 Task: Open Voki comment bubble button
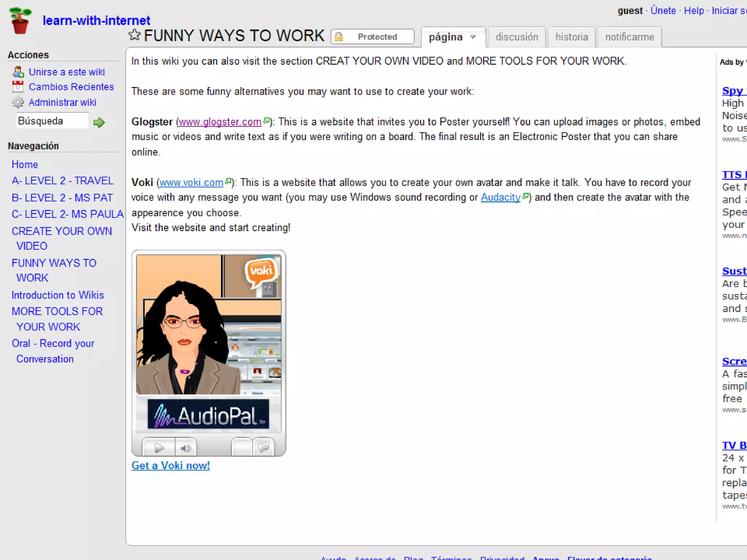tap(263, 447)
